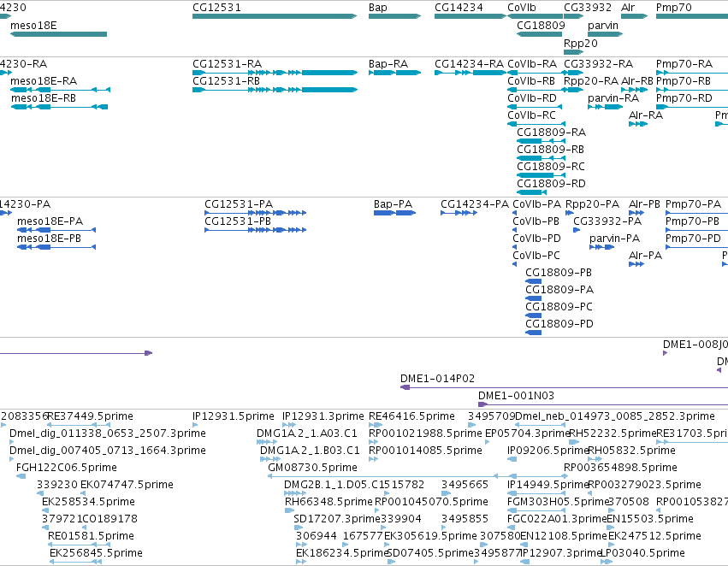Select protein CG12531-PB
Viewport: 728px width, 566px height.
(238, 221)
